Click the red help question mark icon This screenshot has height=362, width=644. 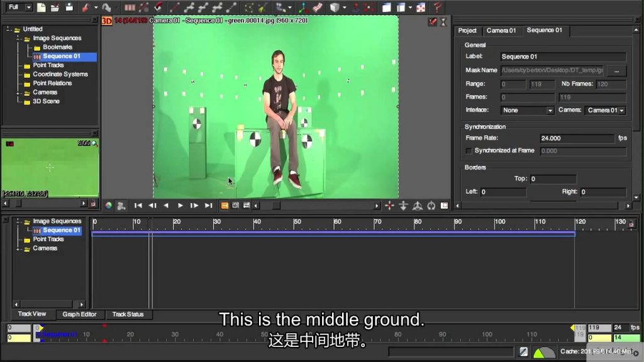(x=438, y=8)
